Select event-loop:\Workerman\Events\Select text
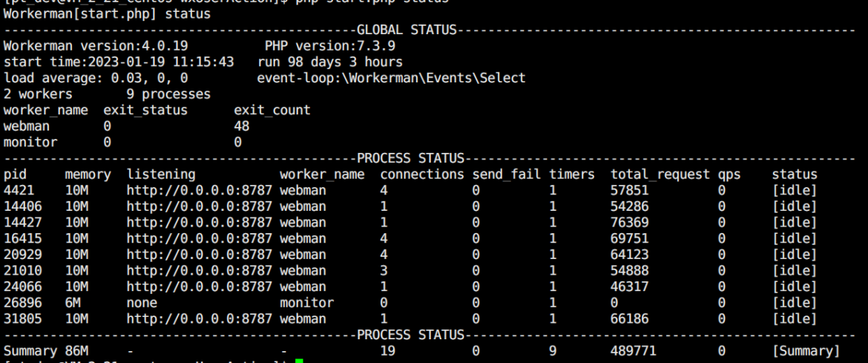 click(392, 78)
